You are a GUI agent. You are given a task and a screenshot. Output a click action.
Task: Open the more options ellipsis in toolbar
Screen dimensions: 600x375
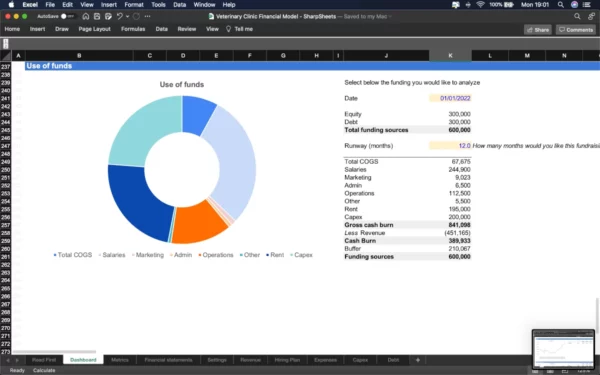point(147,16)
